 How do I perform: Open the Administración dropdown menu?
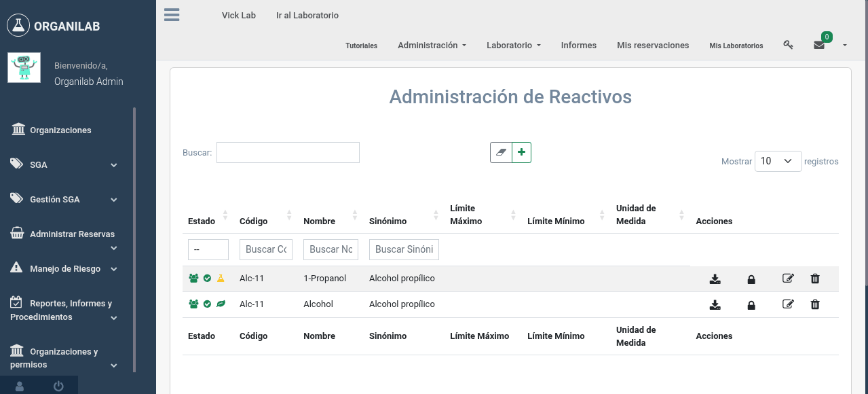432,45
